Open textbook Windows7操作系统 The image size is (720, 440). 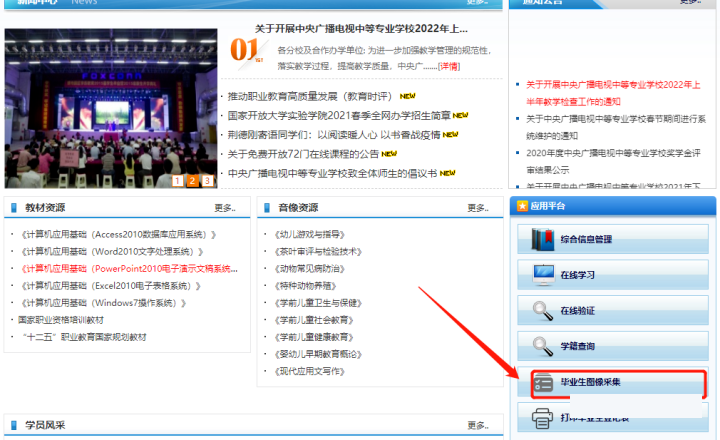tap(103, 303)
